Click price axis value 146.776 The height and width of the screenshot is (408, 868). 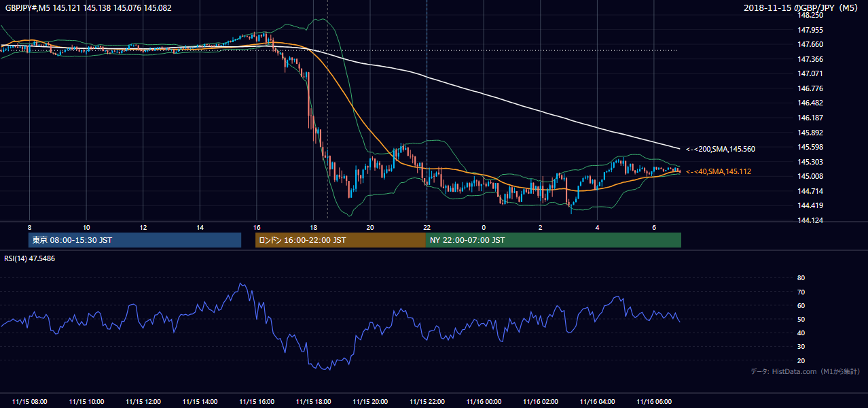click(x=810, y=88)
